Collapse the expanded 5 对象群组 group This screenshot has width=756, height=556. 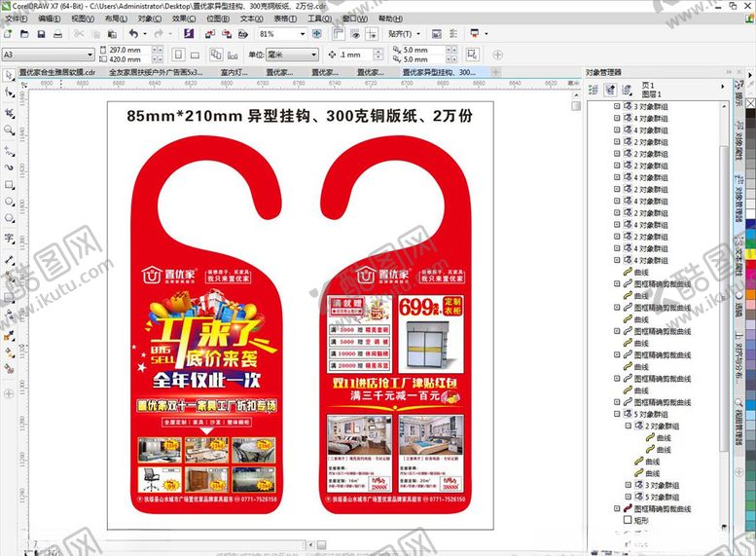[x=617, y=414]
